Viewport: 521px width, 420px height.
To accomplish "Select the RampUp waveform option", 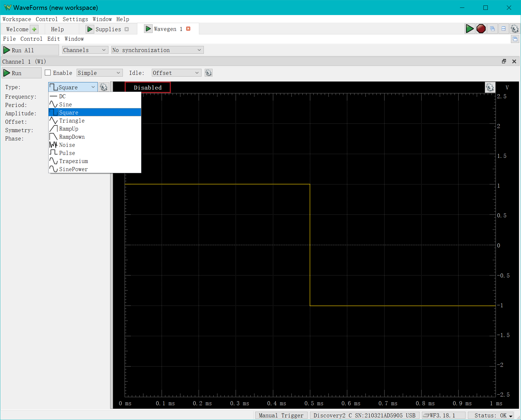I will tap(95, 129).
